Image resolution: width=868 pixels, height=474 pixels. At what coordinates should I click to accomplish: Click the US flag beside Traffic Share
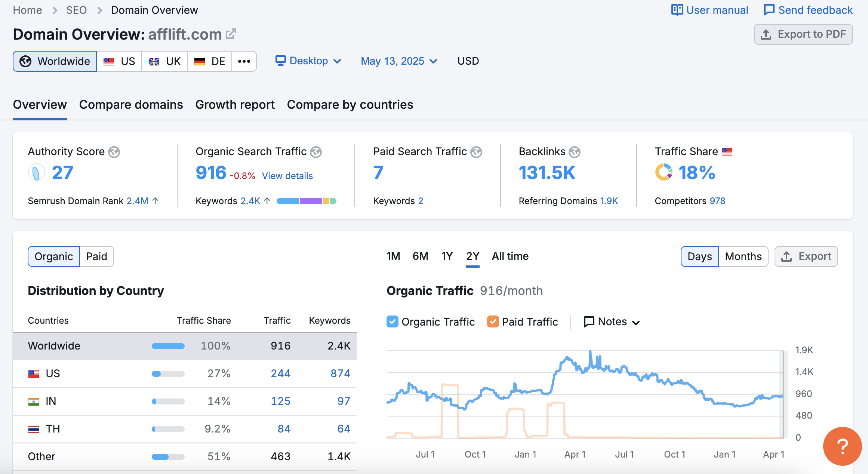[x=727, y=152]
